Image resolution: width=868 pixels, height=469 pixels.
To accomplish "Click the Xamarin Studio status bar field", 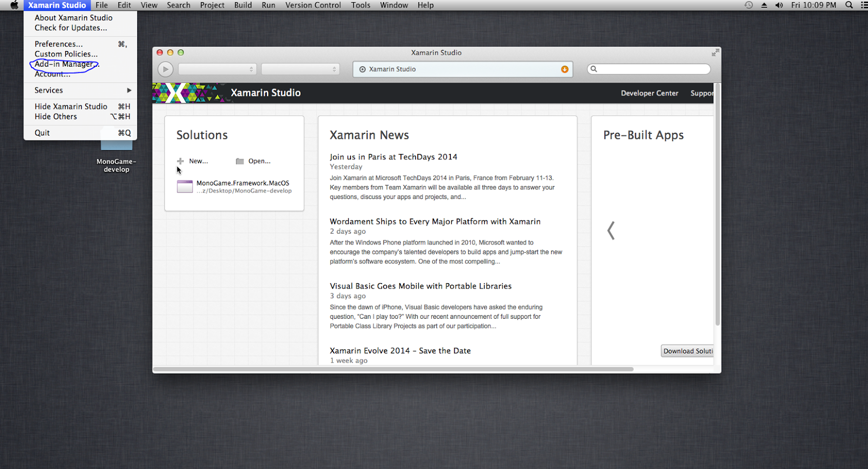I will point(463,69).
